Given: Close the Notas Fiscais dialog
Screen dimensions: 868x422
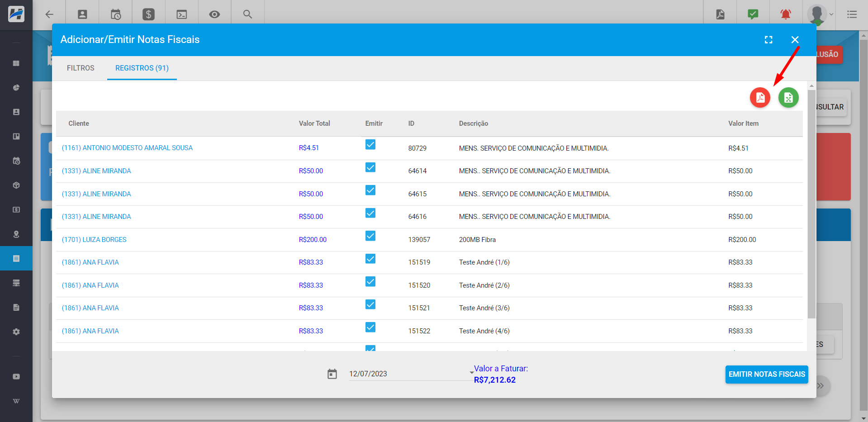Looking at the screenshot, I should pyautogui.click(x=795, y=40).
